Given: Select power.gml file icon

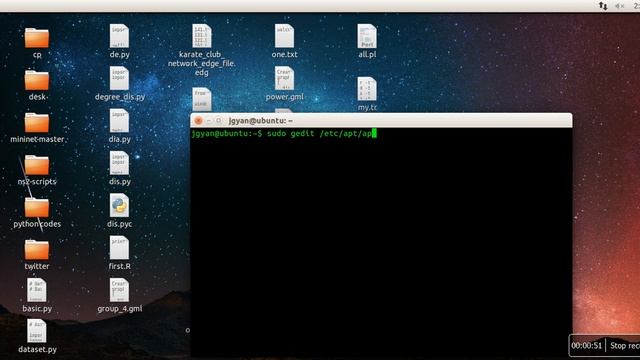Looking at the screenshot, I should point(284,78).
